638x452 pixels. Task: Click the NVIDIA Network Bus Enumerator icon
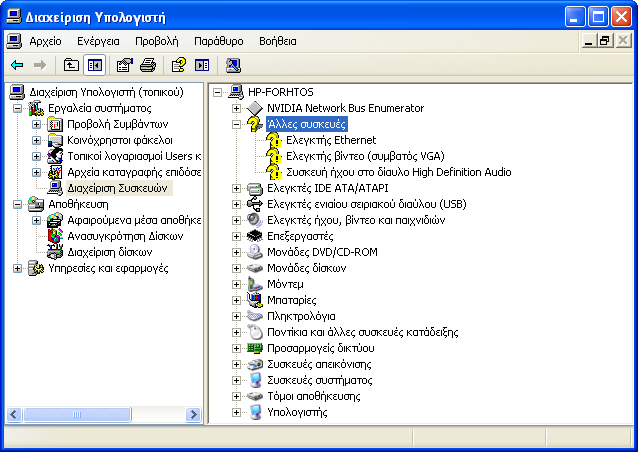(x=255, y=108)
